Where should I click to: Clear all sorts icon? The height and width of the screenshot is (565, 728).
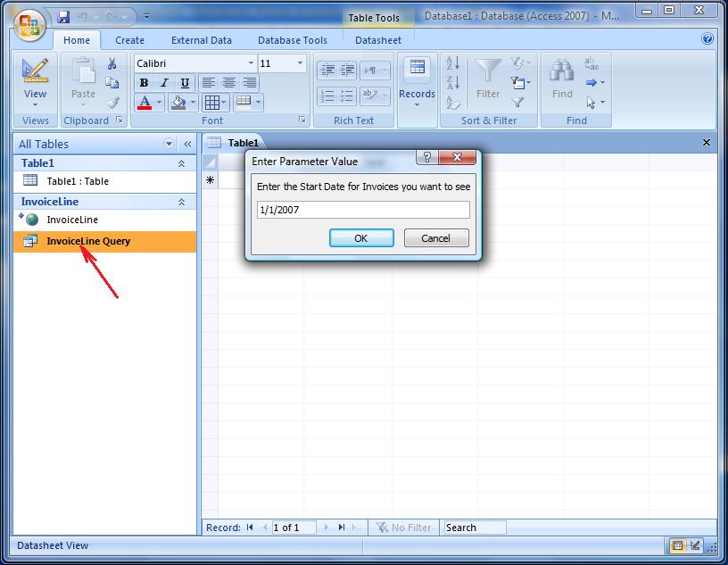point(452,103)
